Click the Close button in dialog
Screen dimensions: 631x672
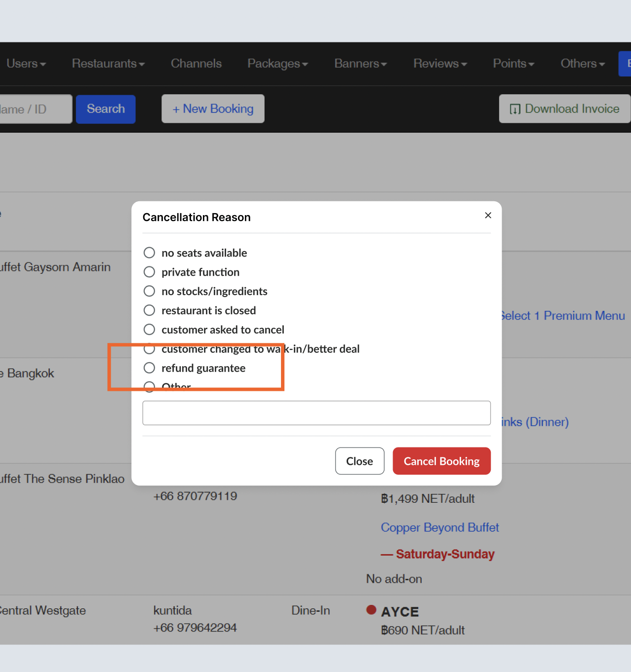pos(359,461)
